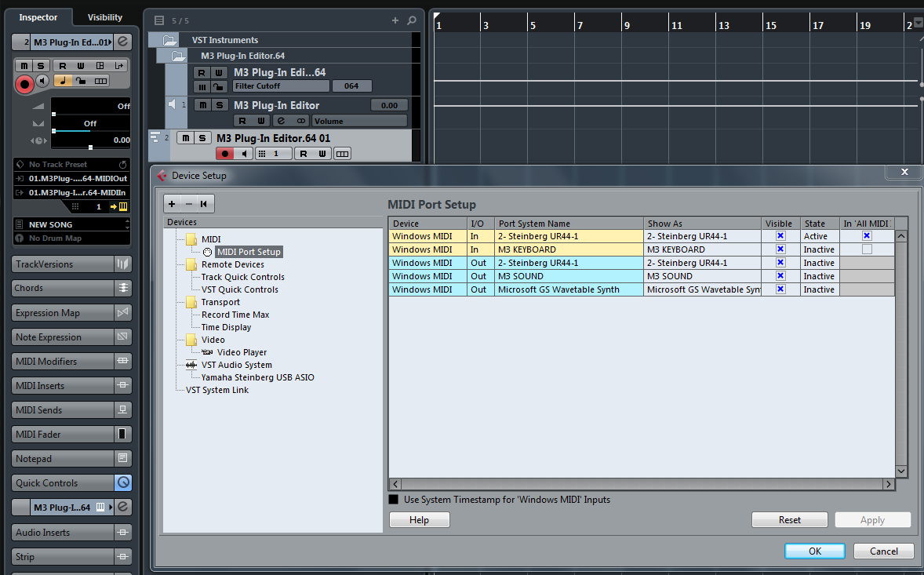Click the Inspector's musical timebase note button

[63, 81]
